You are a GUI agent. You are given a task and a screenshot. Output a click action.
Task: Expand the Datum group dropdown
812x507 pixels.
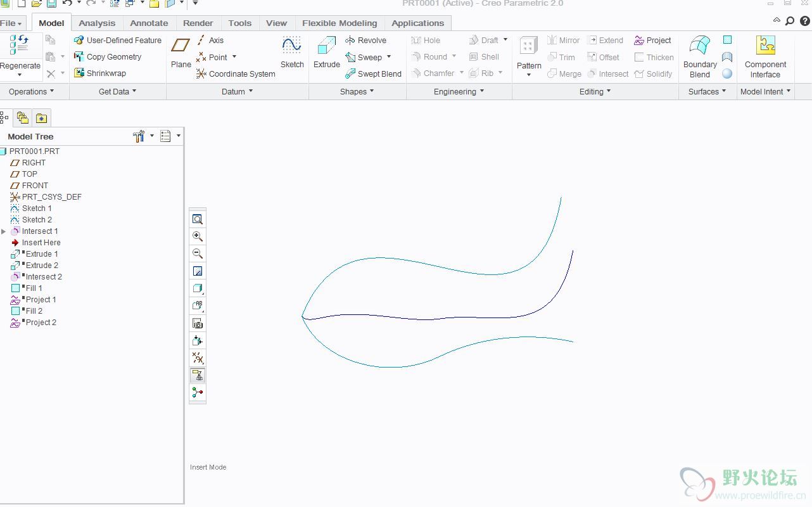[x=238, y=91]
